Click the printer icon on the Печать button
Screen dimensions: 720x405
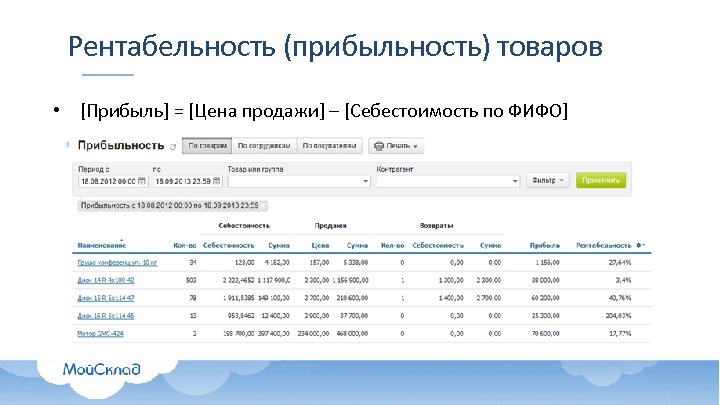[379, 146]
